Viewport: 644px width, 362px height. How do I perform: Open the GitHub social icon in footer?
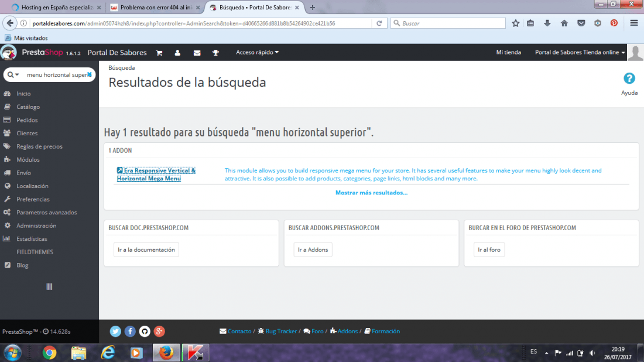coord(145,331)
